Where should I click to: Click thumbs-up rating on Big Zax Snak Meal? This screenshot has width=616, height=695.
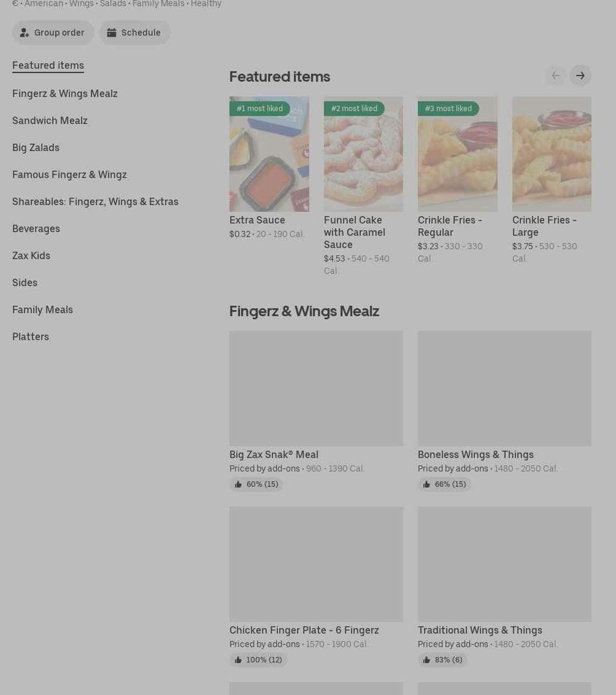238,484
